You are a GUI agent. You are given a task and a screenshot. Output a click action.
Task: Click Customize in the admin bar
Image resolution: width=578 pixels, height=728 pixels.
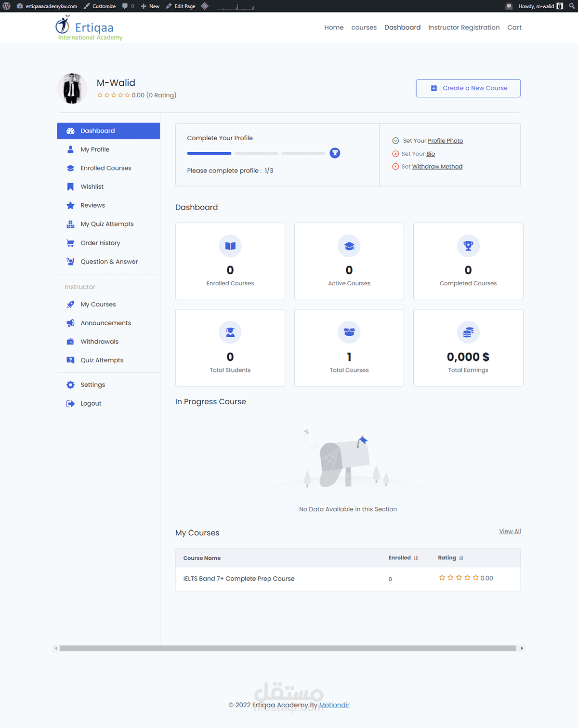[99, 6]
